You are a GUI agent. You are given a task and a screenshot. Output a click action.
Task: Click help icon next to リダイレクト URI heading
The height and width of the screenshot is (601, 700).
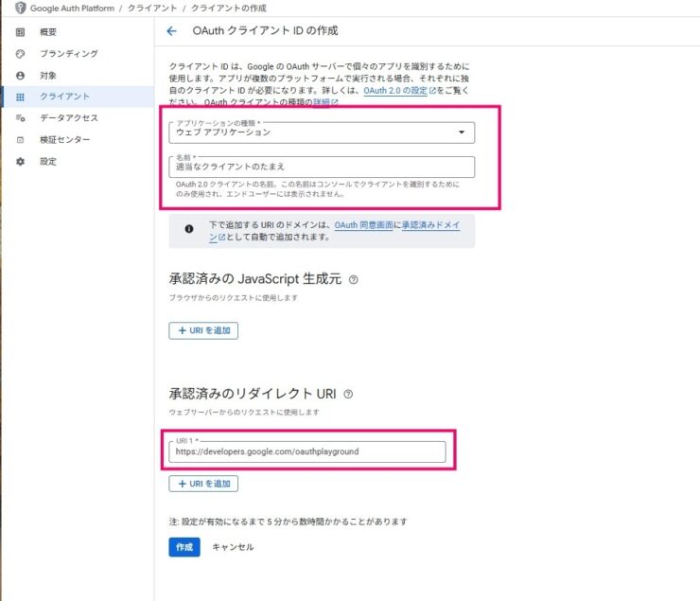coord(348,394)
